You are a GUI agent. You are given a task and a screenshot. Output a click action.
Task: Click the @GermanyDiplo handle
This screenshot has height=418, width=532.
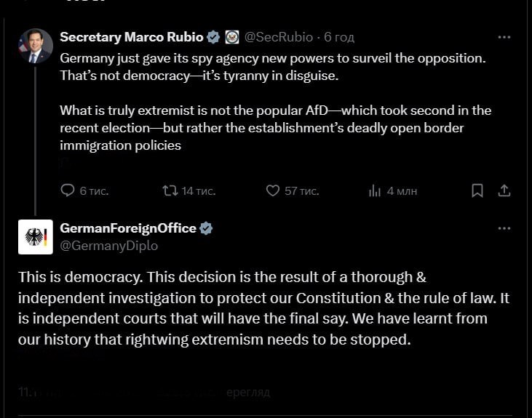pyautogui.click(x=108, y=246)
